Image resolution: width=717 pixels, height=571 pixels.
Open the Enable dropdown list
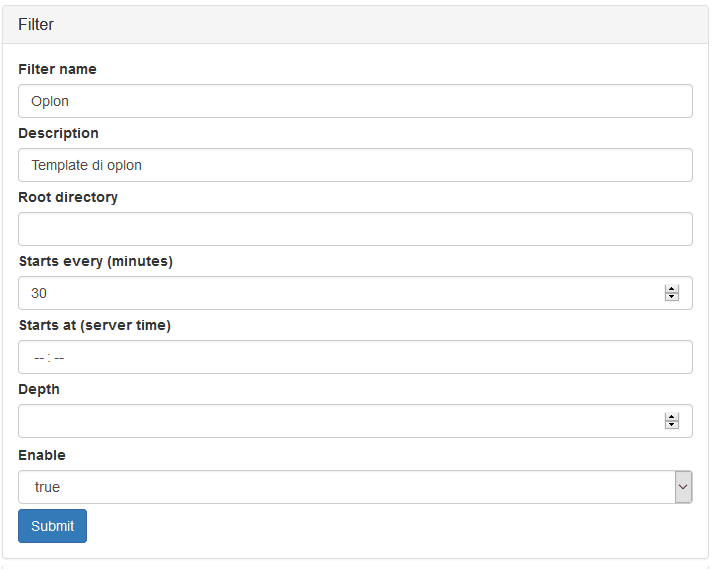355,487
